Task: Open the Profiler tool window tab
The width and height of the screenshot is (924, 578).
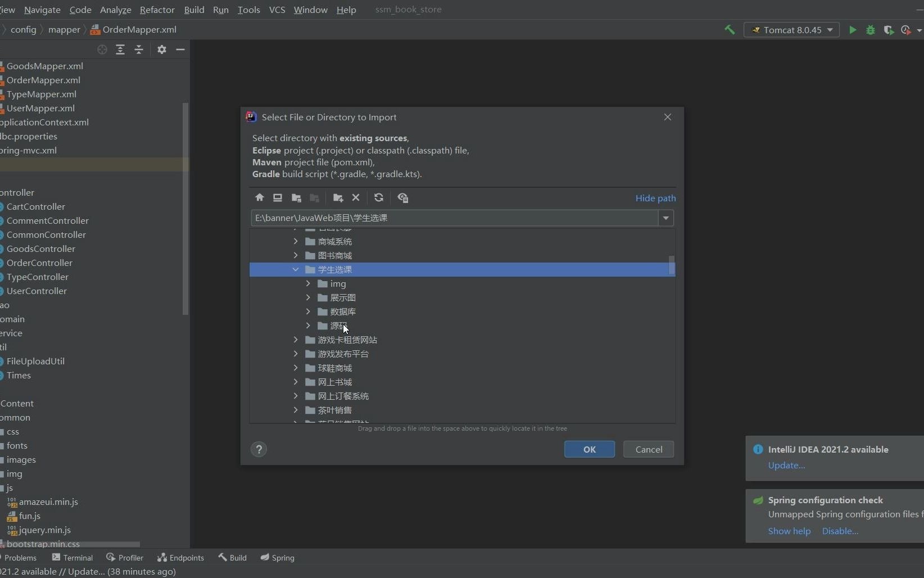Action: tap(125, 557)
